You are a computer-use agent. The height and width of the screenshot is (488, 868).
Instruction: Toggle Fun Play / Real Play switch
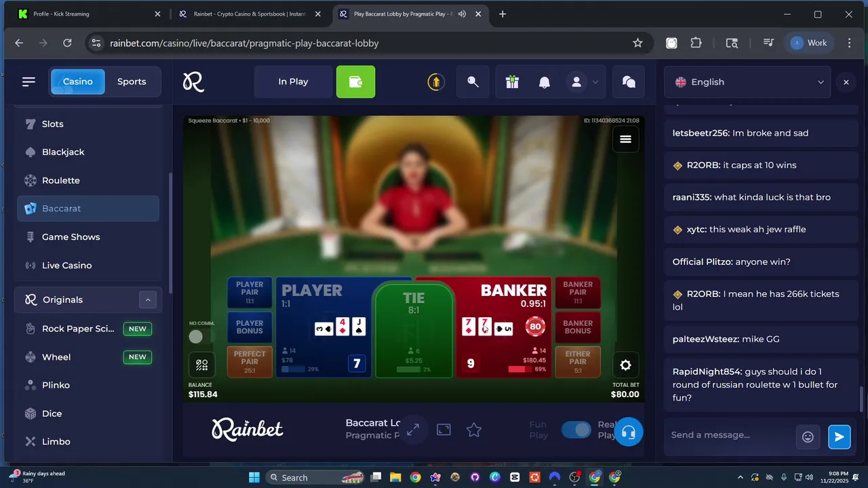[x=576, y=430]
